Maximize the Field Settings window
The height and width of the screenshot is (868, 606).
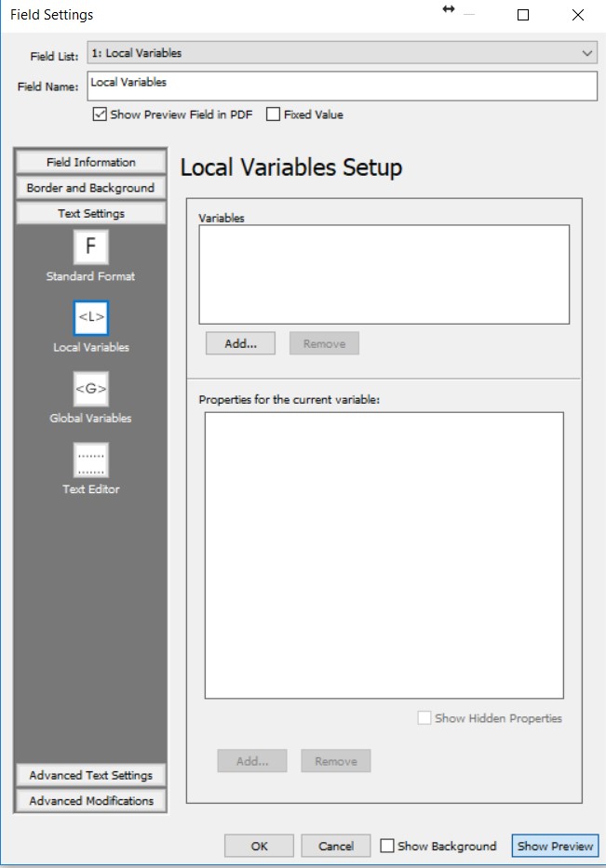(523, 15)
